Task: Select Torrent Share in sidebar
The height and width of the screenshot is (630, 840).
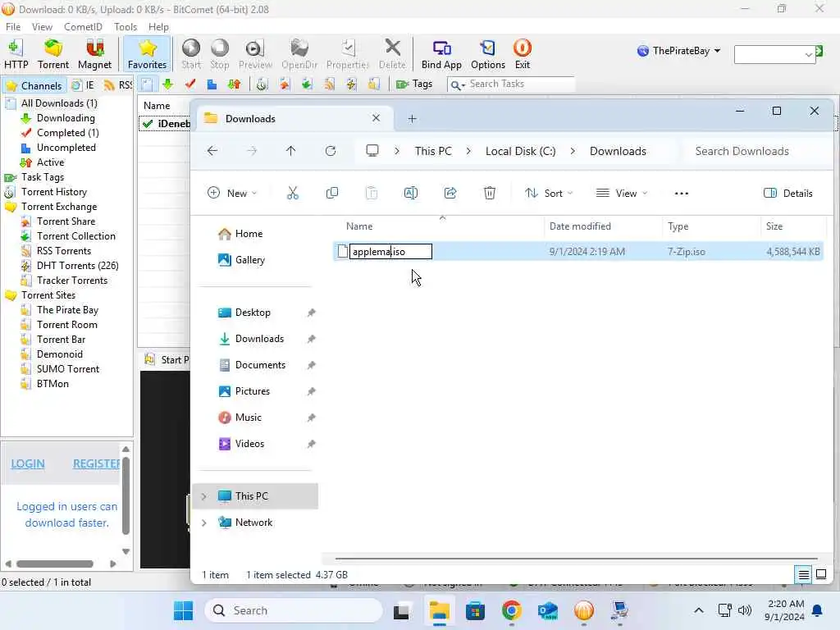Action: [66, 221]
